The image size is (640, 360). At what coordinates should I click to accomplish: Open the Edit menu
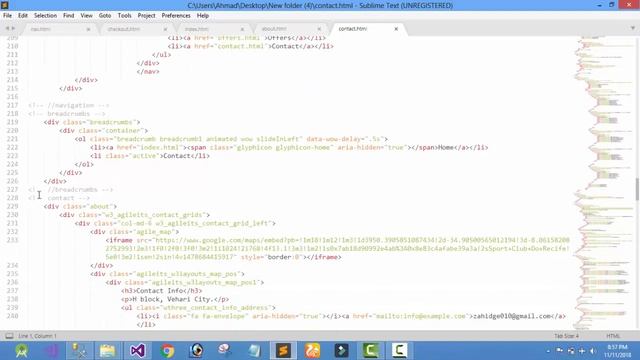point(22,16)
